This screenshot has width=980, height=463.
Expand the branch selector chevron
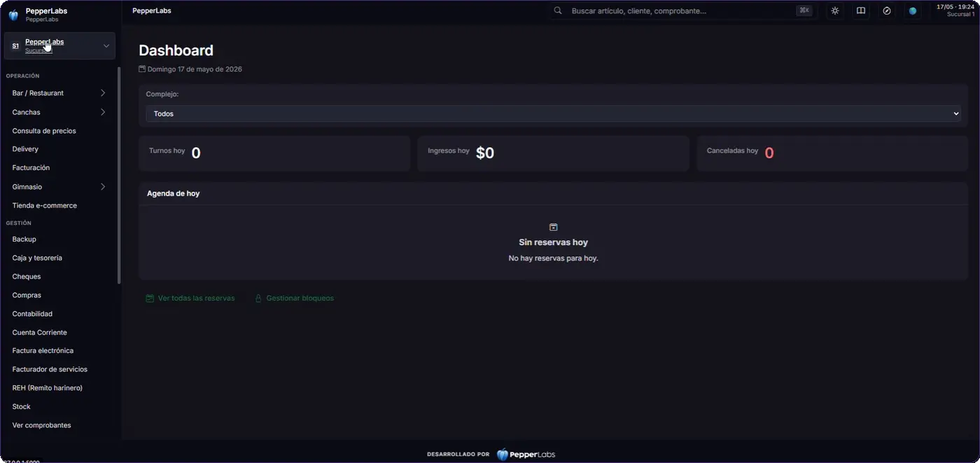tap(106, 46)
